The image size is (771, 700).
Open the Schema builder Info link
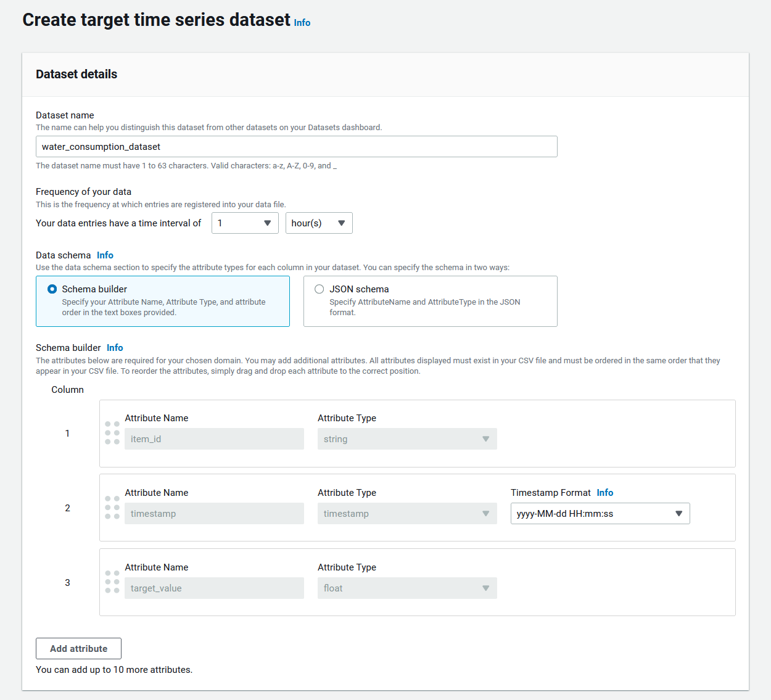tap(115, 348)
